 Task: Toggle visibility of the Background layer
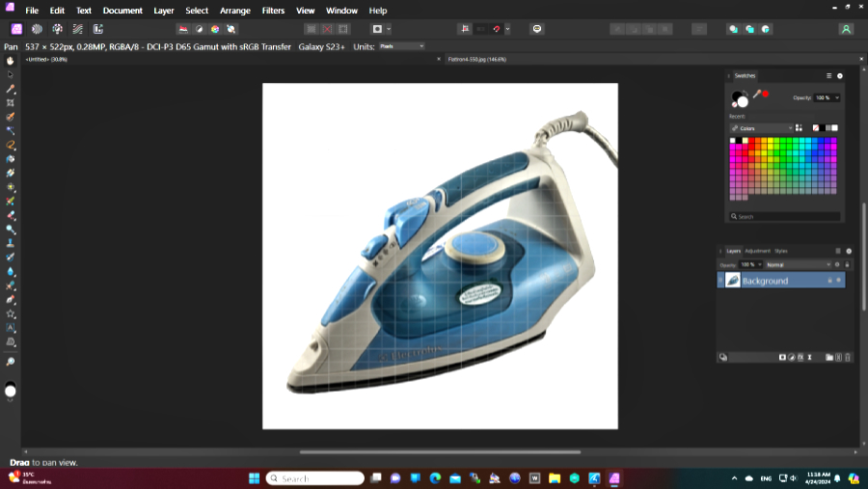point(839,281)
